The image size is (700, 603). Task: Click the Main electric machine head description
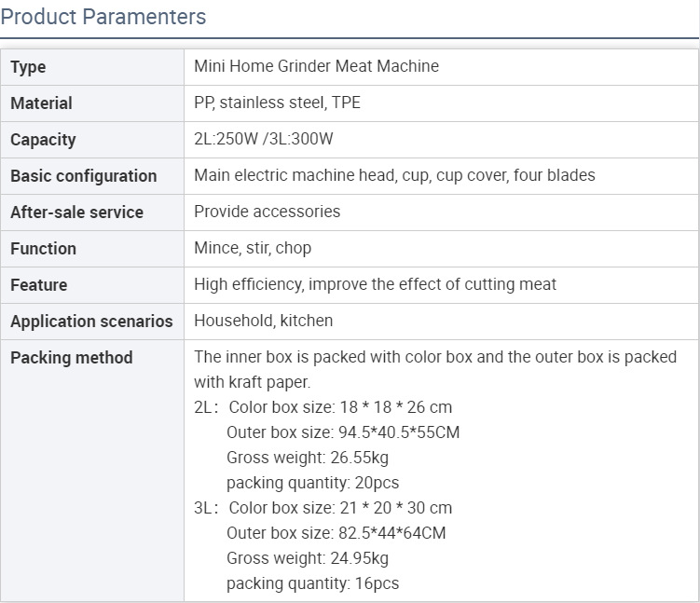(x=394, y=175)
